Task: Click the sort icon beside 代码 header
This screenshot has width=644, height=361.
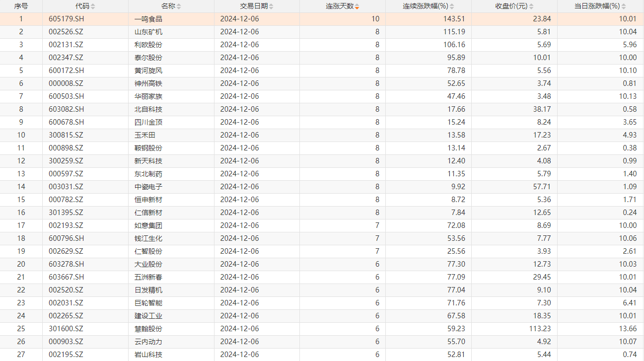Action: 93,6
